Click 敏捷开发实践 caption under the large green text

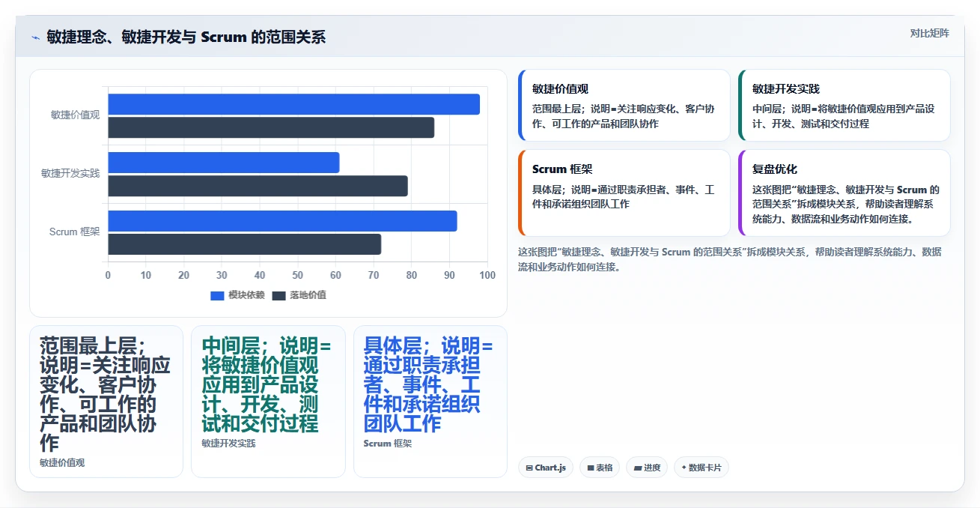(228, 444)
